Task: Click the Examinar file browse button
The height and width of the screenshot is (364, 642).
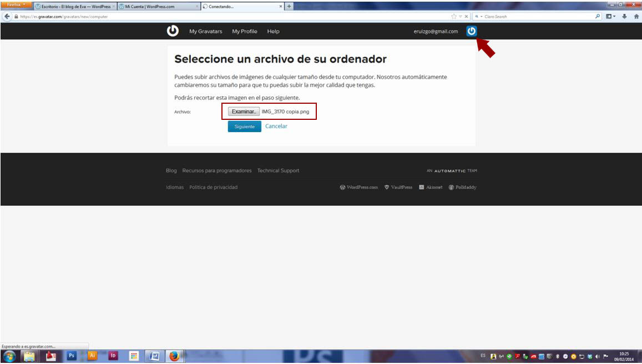Action: (x=244, y=112)
